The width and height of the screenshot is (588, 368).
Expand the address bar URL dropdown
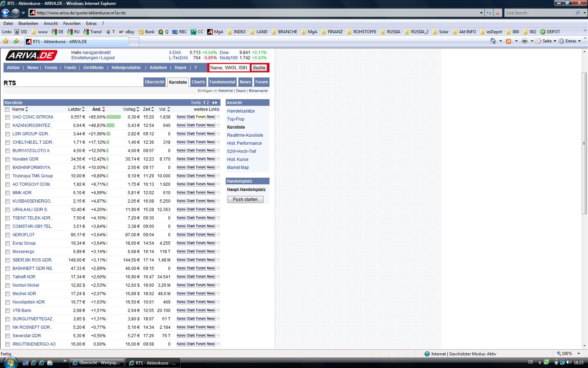tap(481, 13)
